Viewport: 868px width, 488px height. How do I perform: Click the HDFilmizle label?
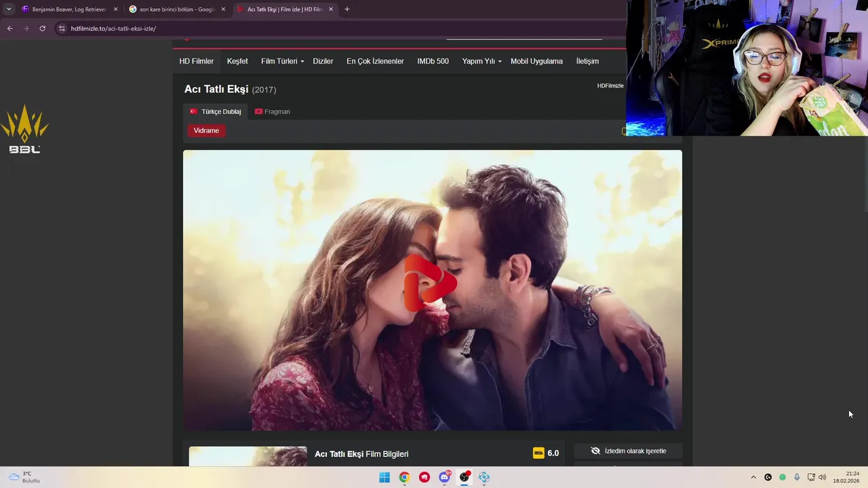click(610, 85)
